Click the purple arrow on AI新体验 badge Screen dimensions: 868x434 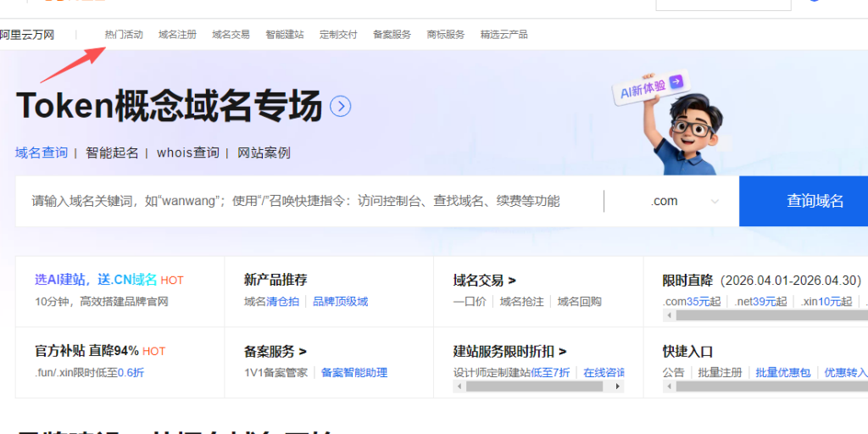(676, 82)
